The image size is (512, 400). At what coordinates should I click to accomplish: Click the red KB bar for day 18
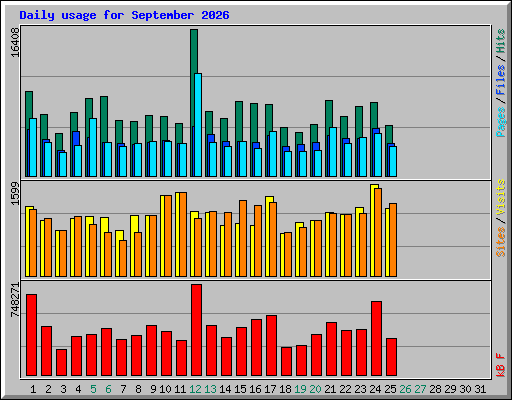pyautogui.click(x=286, y=361)
